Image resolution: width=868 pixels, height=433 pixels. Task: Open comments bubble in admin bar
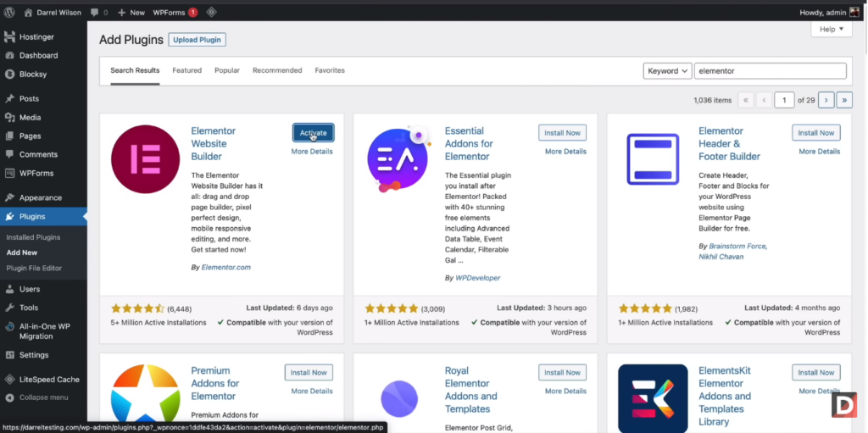pyautogui.click(x=99, y=12)
